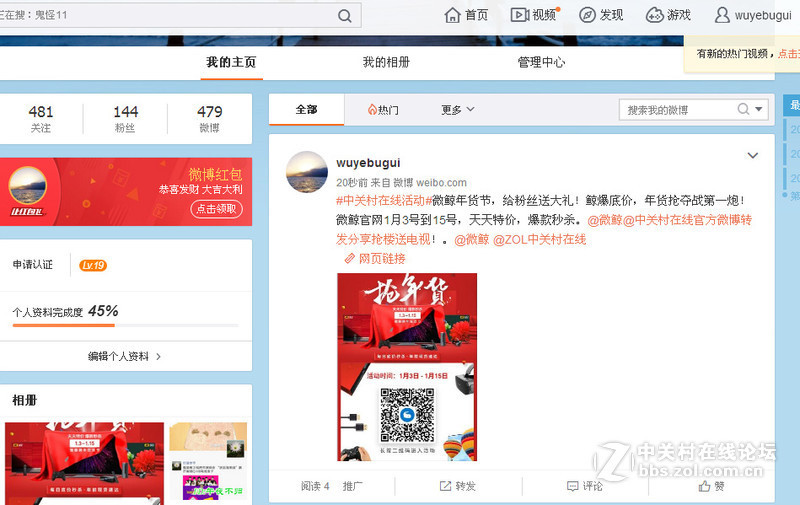Click the Lv.19 level badge

(x=93, y=265)
